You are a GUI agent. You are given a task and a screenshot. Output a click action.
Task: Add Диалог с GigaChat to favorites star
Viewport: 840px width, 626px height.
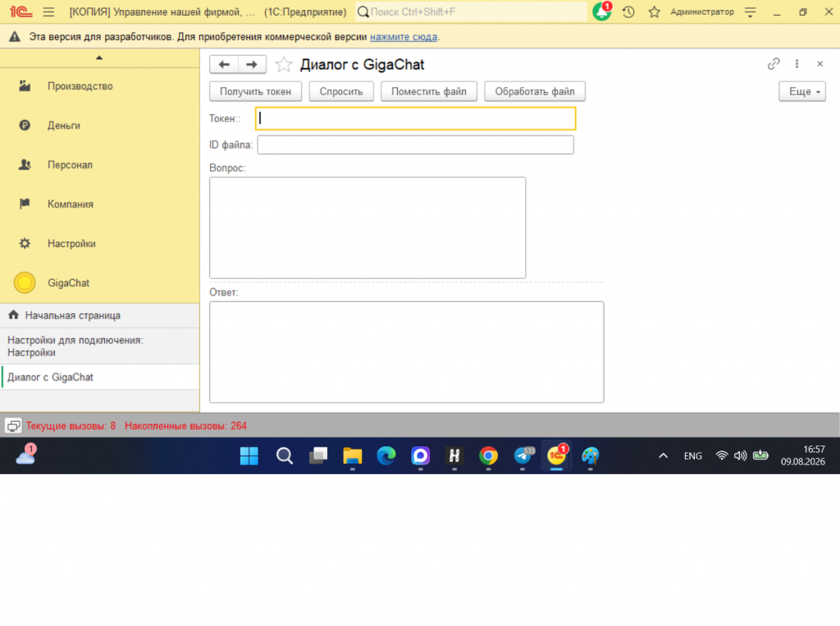coord(283,64)
